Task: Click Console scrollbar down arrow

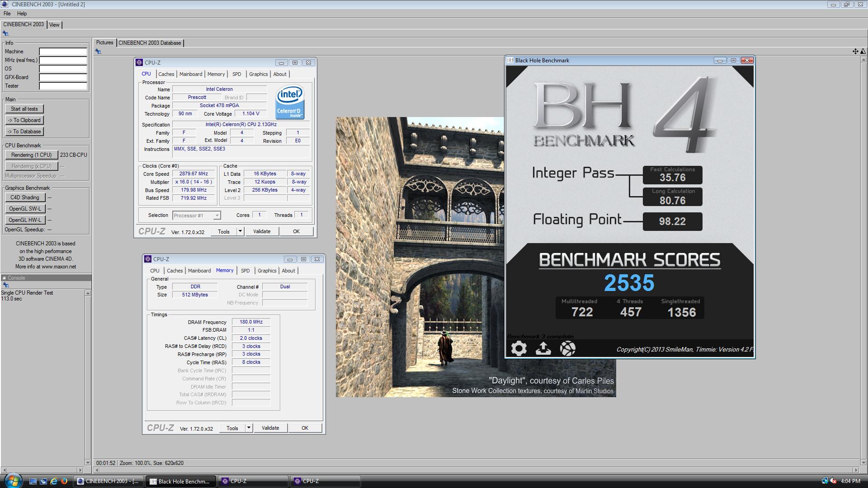Action: pyautogui.click(x=88, y=463)
